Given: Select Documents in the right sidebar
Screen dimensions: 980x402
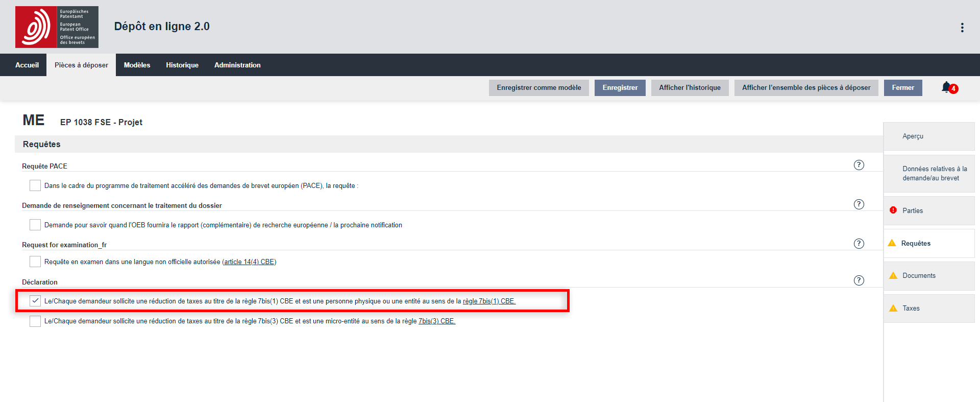Looking at the screenshot, I should pyautogui.click(x=919, y=276).
